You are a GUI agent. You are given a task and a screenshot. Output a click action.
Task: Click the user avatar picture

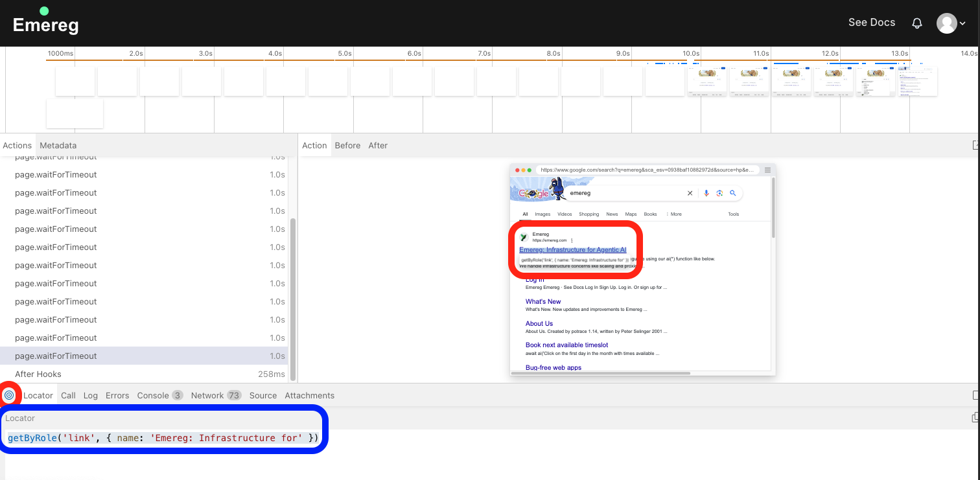click(947, 23)
